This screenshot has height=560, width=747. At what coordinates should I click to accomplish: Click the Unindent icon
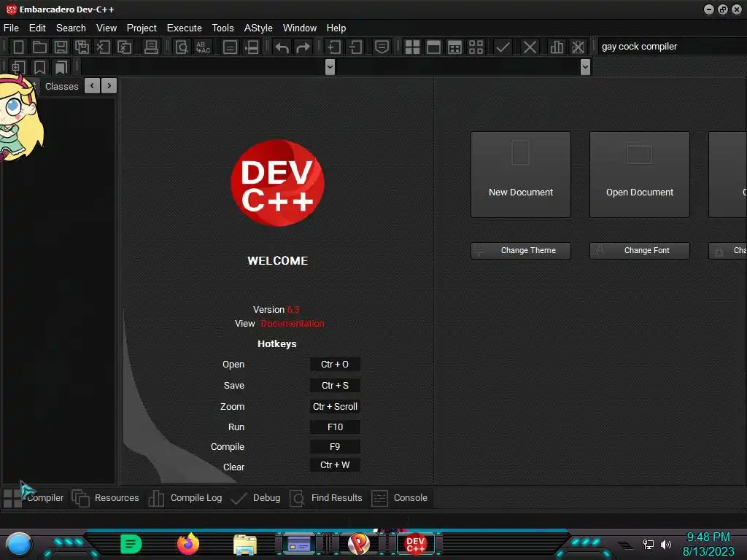click(x=355, y=47)
